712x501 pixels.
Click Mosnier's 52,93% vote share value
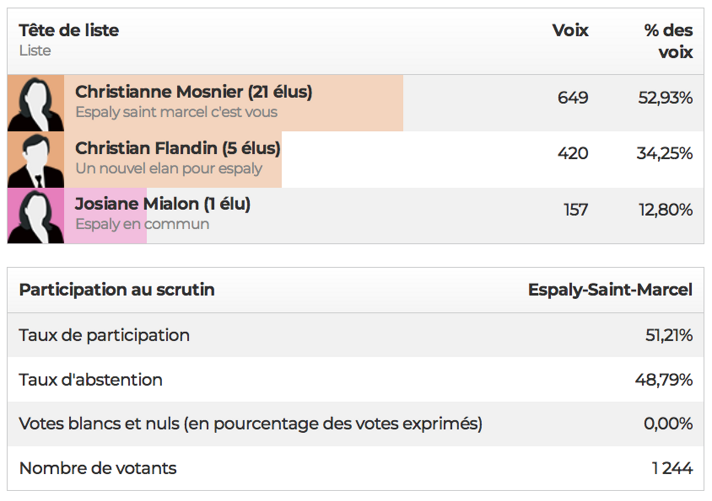[665, 98]
